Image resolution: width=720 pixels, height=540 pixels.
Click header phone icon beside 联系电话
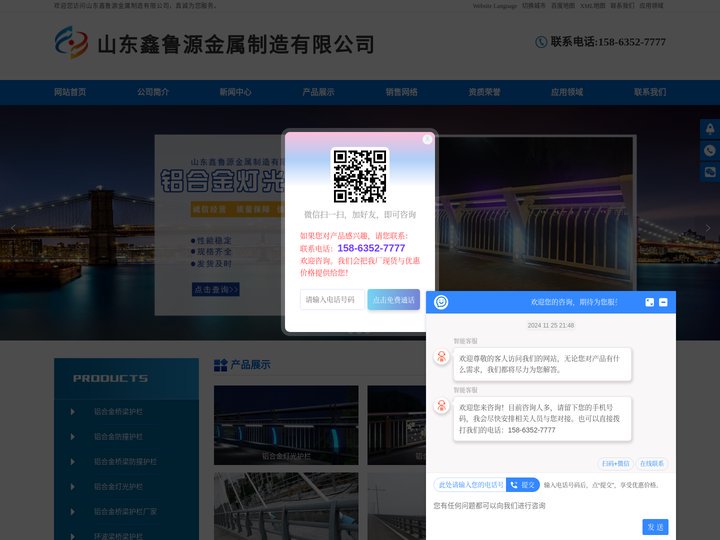[541, 42]
